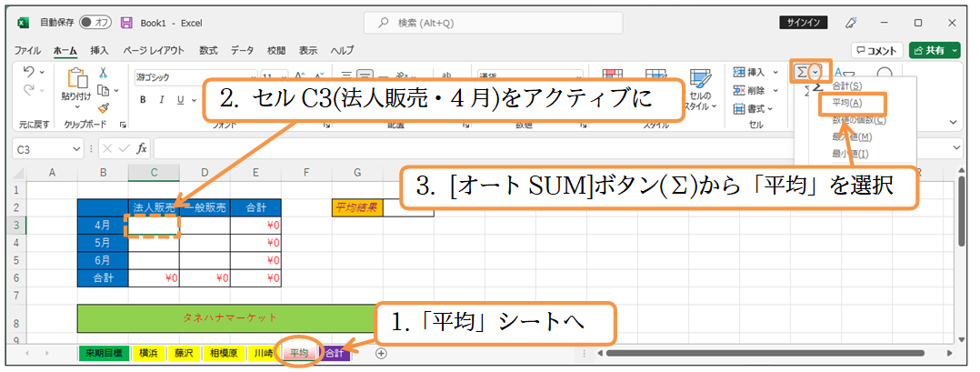Screen dimensions: 980x372
Task: Click the 削除 delete cells icon
Action: [739, 90]
